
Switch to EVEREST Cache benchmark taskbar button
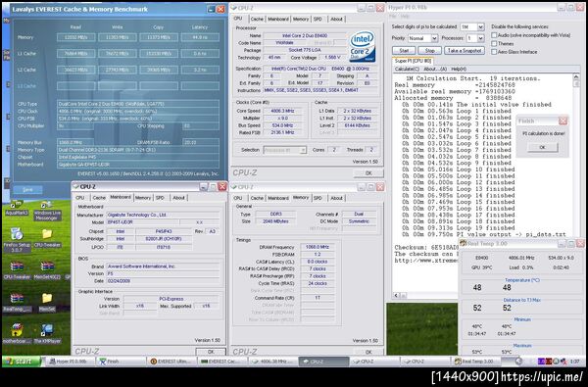[222, 362]
